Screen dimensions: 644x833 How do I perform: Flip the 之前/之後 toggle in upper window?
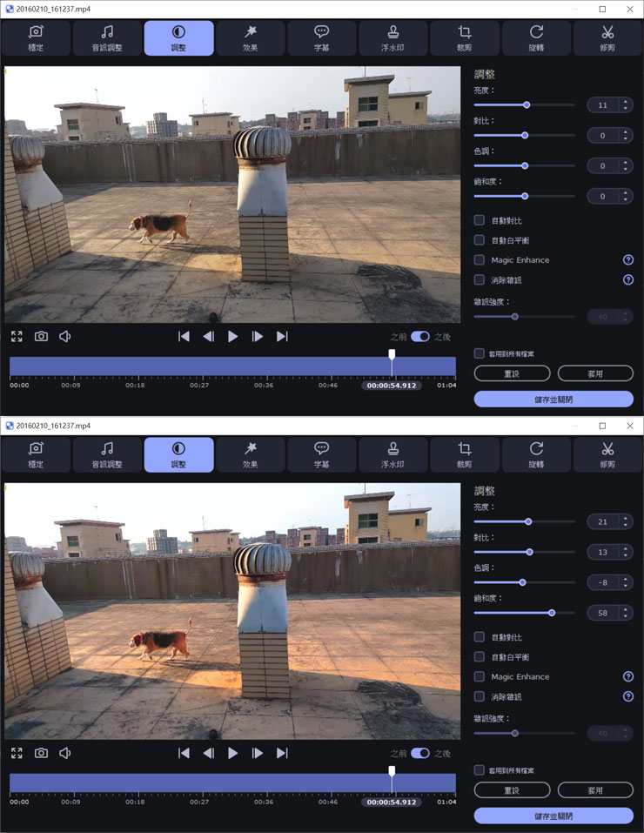coord(420,336)
